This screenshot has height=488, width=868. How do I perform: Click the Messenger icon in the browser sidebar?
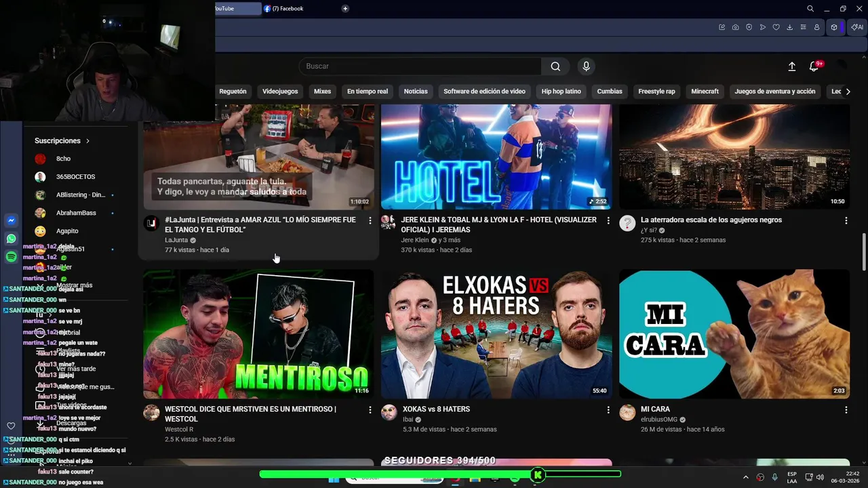click(x=12, y=221)
